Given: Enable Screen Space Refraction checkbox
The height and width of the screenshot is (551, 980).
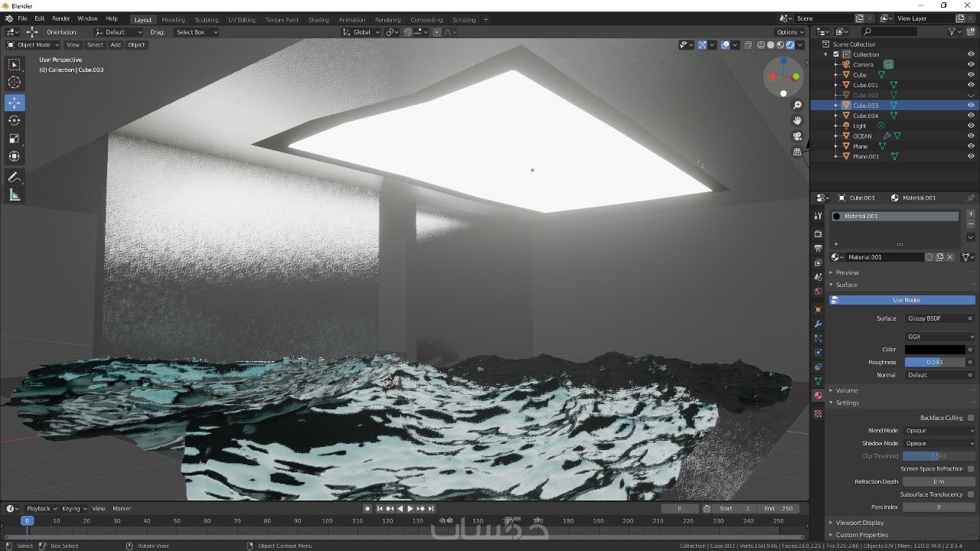Looking at the screenshot, I should 971,468.
